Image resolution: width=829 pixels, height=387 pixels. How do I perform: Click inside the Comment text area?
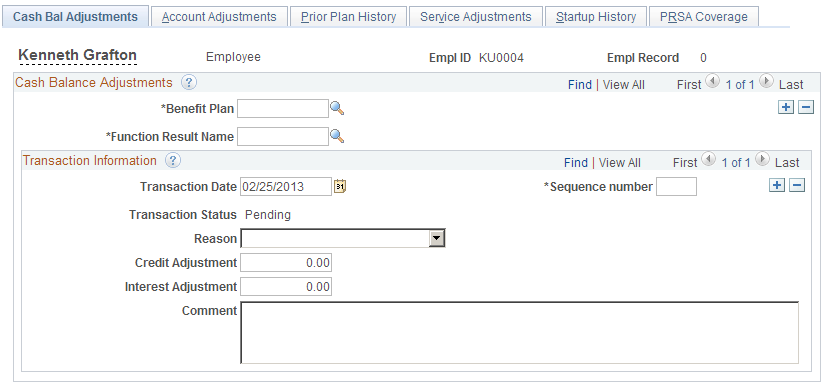pos(520,333)
